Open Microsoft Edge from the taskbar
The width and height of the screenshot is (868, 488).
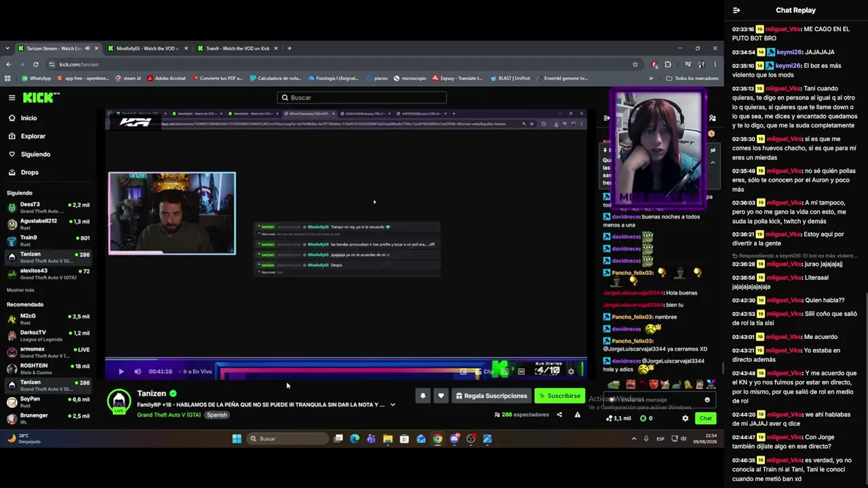tap(355, 439)
